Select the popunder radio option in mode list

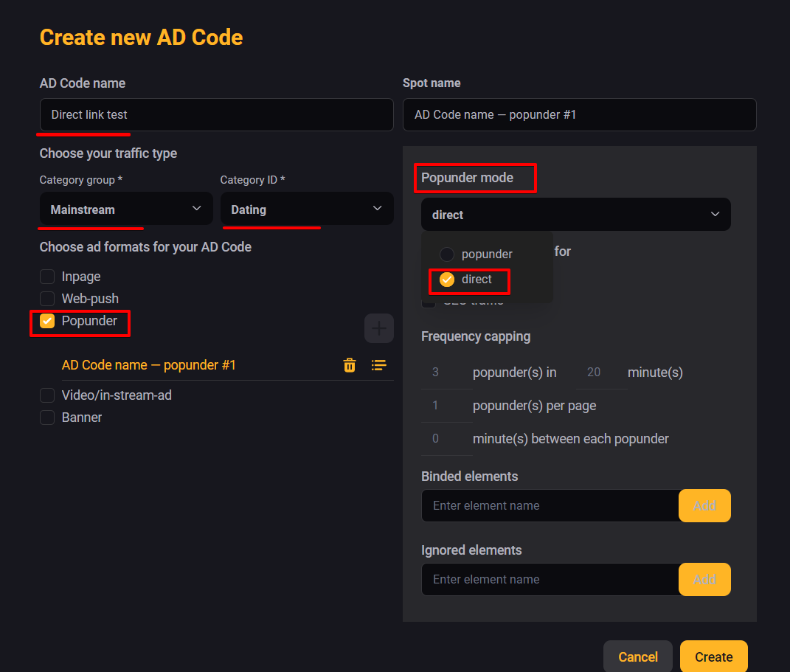[x=447, y=254]
